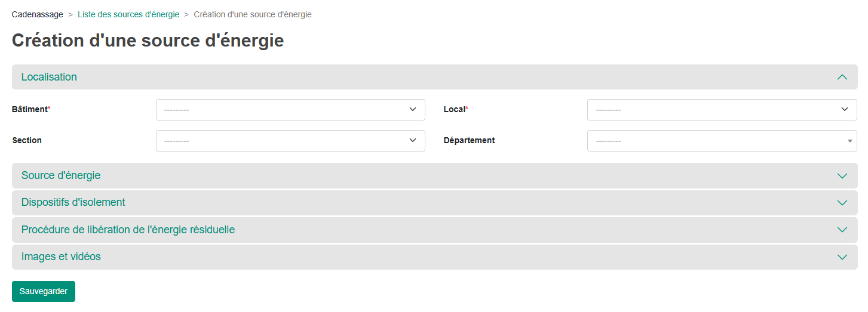The height and width of the screenshot is (312, 868).
Task: Click the Sauvegarder button
Action: tap(44, 292)
